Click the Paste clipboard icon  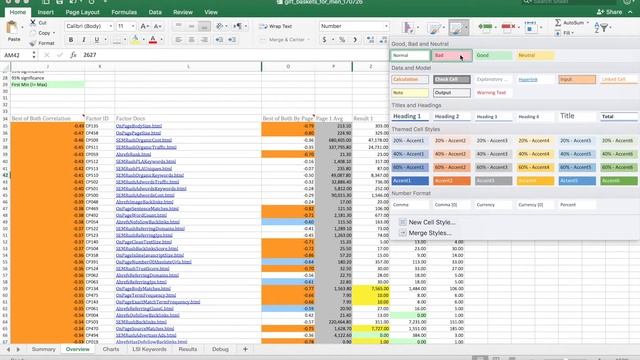(x=12, y=28)
